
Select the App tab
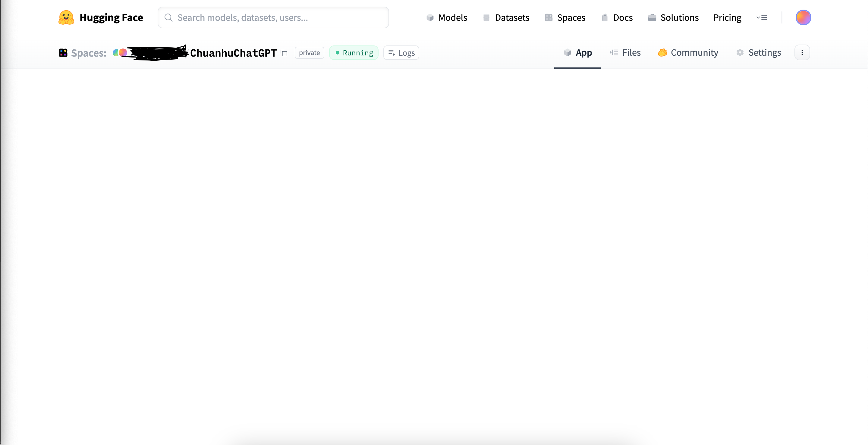point(577,52)
